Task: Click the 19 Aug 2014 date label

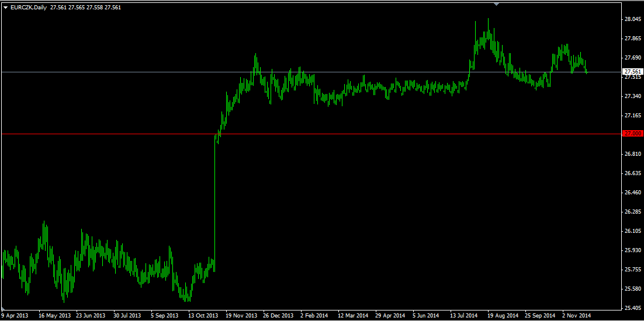Action: (503, 316)
